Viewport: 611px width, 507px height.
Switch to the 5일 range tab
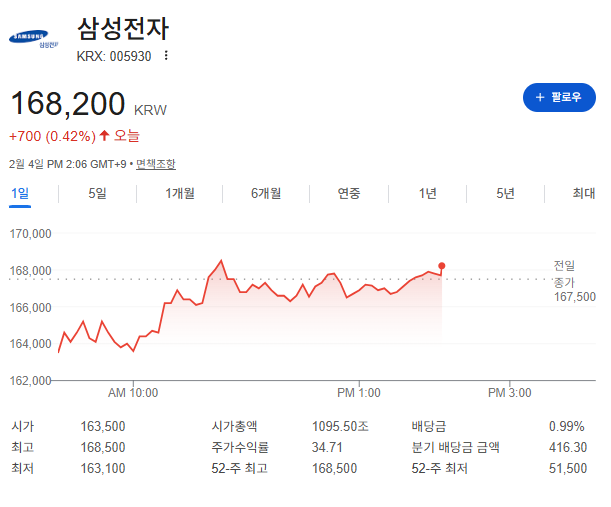pyautogui.click(x=97, y=193)
